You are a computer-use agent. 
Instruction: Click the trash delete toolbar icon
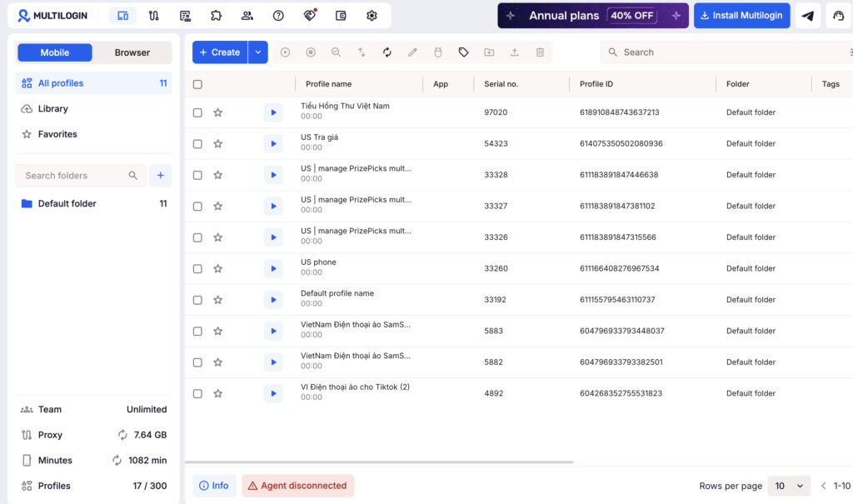(x=540, y=52)
